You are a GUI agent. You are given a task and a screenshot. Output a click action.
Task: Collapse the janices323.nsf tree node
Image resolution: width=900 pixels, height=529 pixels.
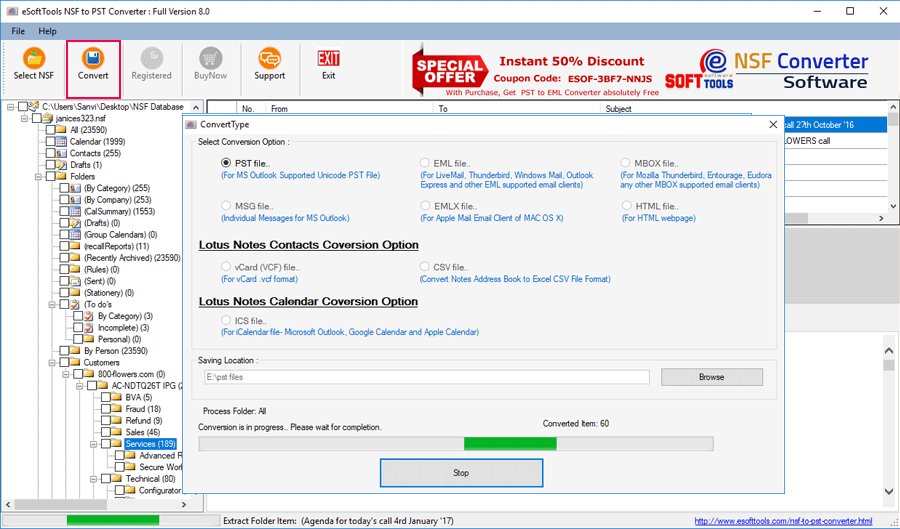coord(24,118)
